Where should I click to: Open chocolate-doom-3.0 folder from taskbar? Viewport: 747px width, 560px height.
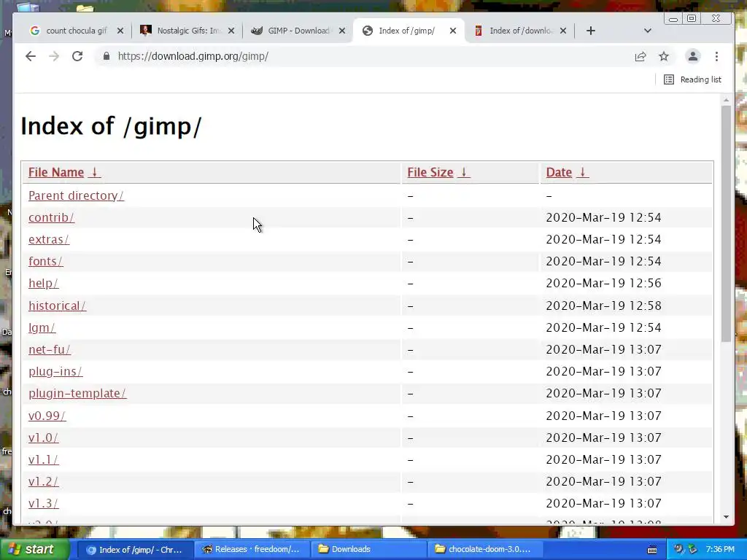click(x=485, y=550)
